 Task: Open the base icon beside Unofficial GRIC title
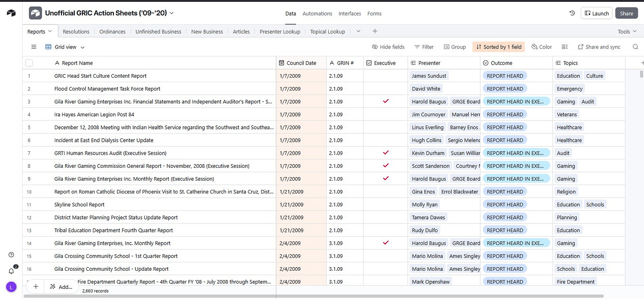click(x=35, y=13)
